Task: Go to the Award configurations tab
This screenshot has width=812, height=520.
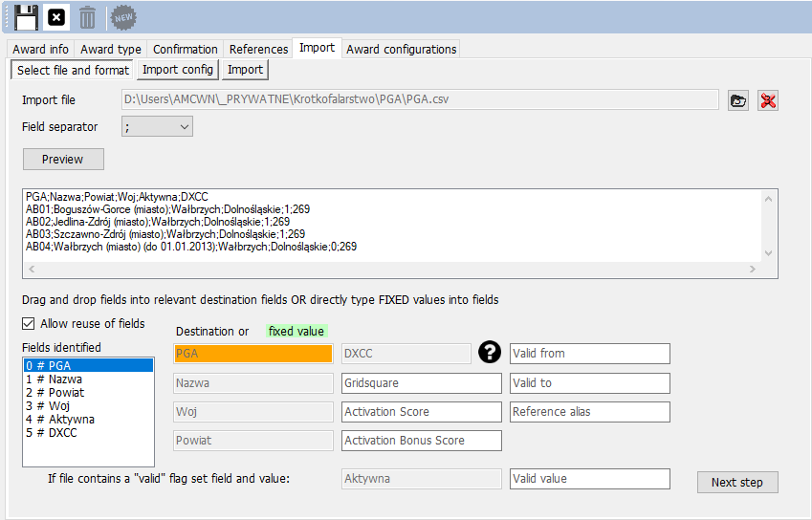Action: pyautogui.click(x=402, y=49)
